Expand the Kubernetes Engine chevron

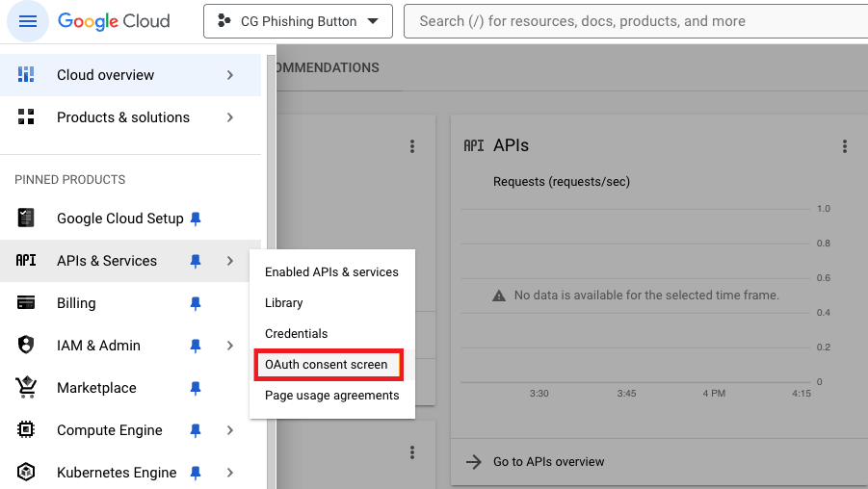[x=230, y=473]
